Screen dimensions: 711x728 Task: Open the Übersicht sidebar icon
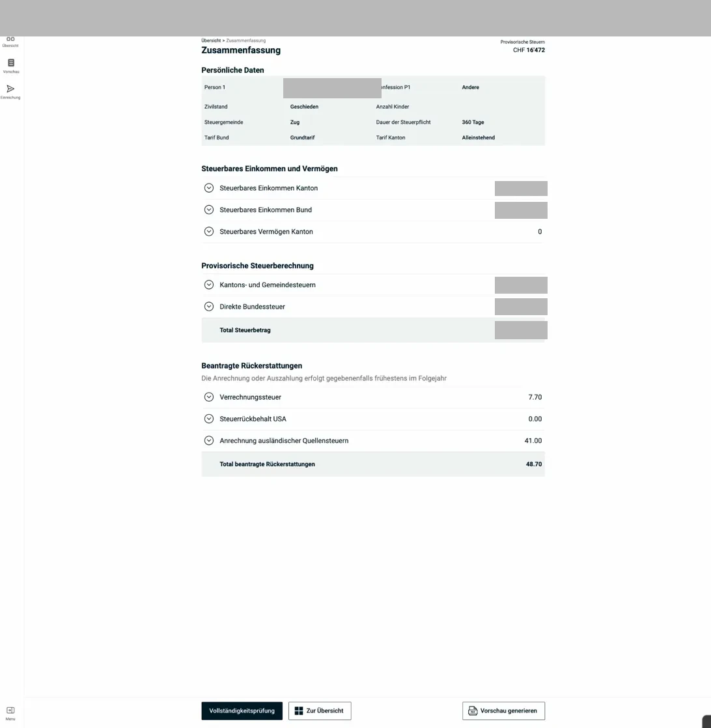click(x=10, y=41)
